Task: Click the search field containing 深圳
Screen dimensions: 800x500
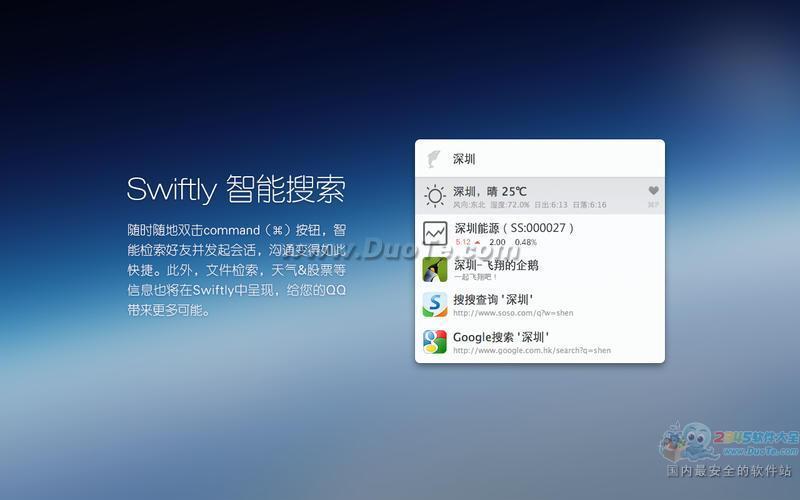Action: coord(540,159)
